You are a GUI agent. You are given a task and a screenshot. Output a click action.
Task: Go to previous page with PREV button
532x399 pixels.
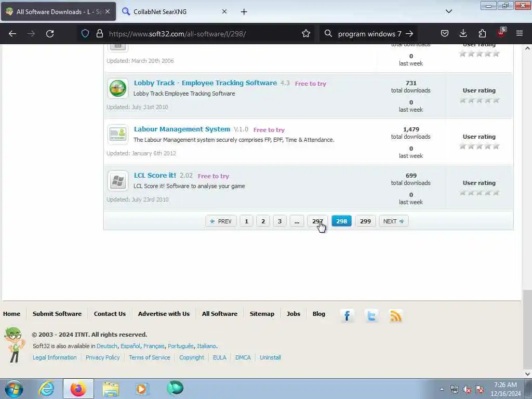pos(221,221)
